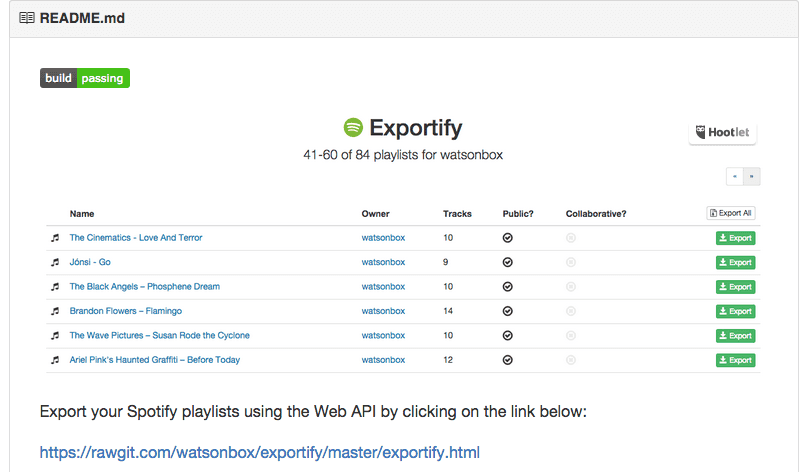Click music note icon for Ariel Pink's row
This screenshot has width=807, height=472.
[55, 360]
